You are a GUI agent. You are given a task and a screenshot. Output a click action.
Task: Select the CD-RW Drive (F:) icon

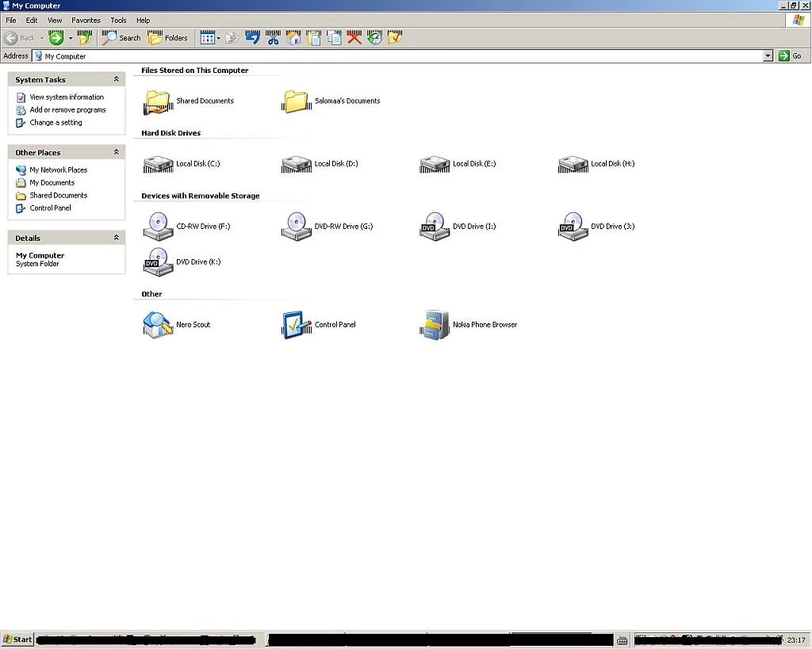(158, 227)
